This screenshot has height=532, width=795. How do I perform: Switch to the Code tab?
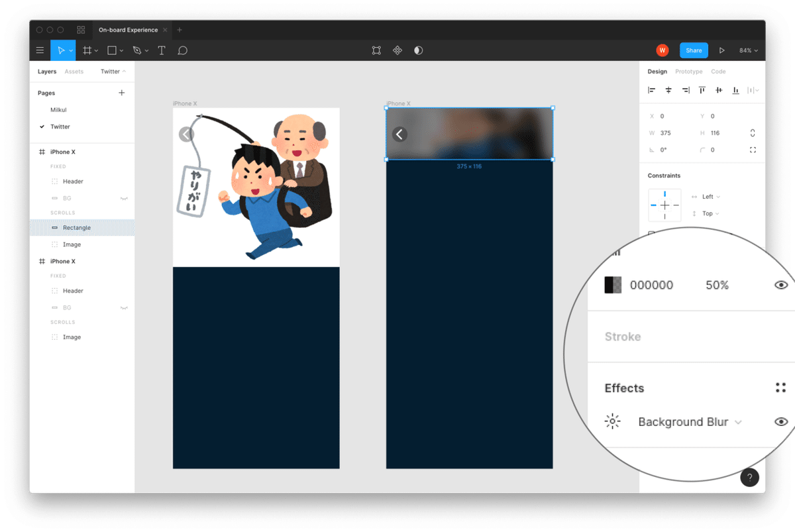click(x=718, y=72)
